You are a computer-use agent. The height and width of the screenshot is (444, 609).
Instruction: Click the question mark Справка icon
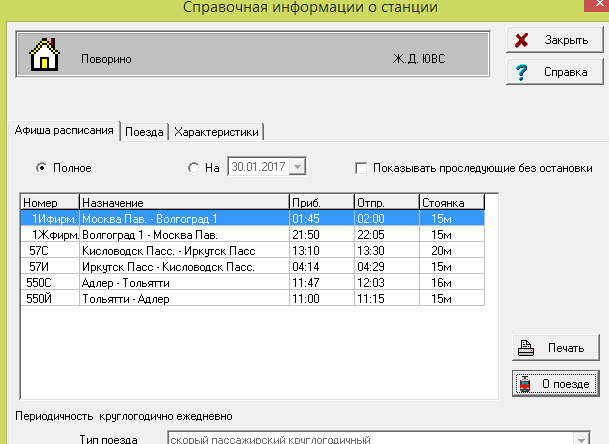pos(521,73)
